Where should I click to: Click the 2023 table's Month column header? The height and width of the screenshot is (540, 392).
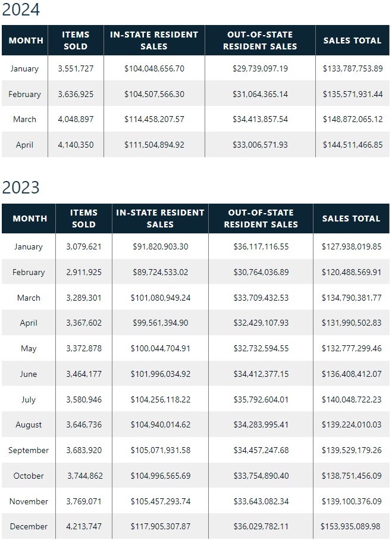[x=30, y=219]
